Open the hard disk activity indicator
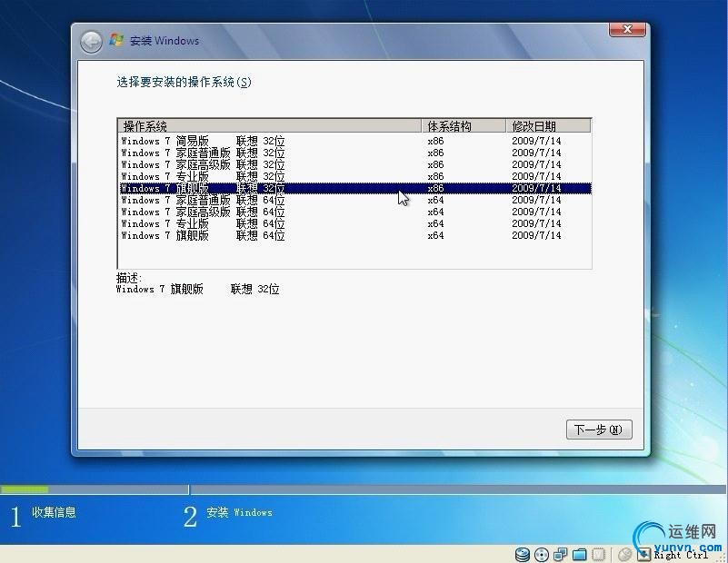Screen dimensions: 728x563 (x=523, y=554)
